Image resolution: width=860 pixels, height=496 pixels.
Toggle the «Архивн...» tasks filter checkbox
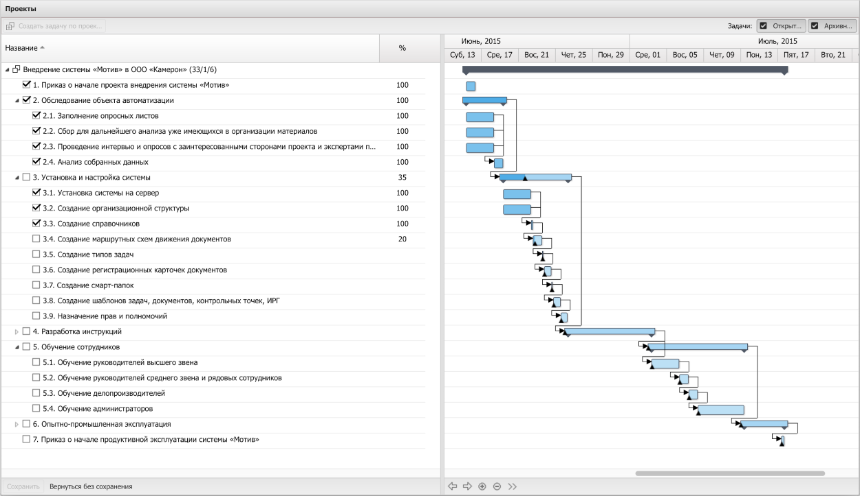point(815,25)
